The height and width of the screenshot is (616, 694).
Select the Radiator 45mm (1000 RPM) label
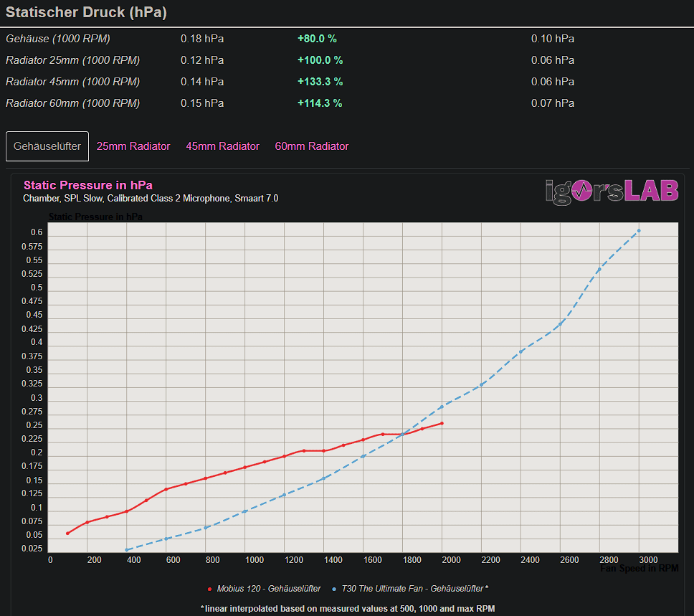click(x=72, y=82)
